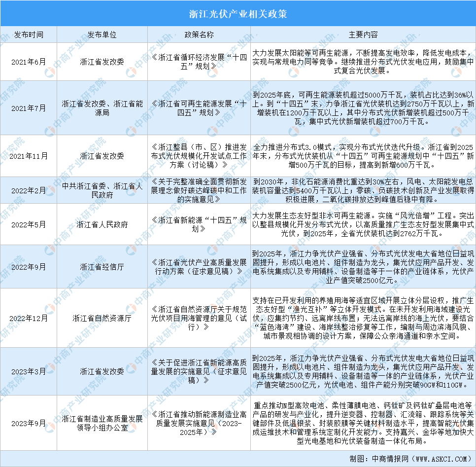Select the 主要内容 cell in the 2023年3月 row

(363, 371)
